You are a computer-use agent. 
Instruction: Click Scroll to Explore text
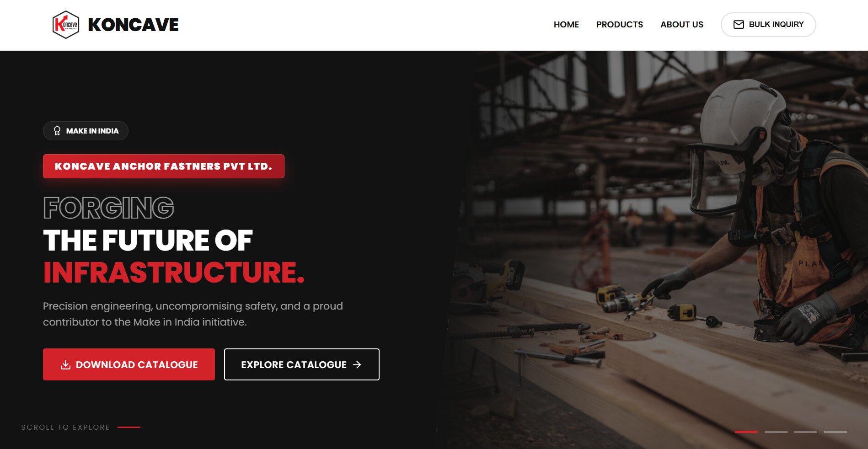point(65,427)
